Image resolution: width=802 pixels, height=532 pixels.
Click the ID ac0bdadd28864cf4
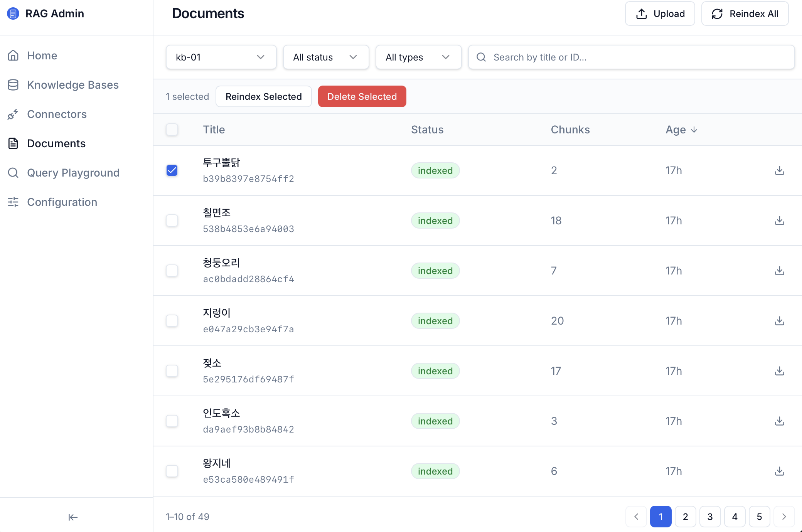pos(249,279)
